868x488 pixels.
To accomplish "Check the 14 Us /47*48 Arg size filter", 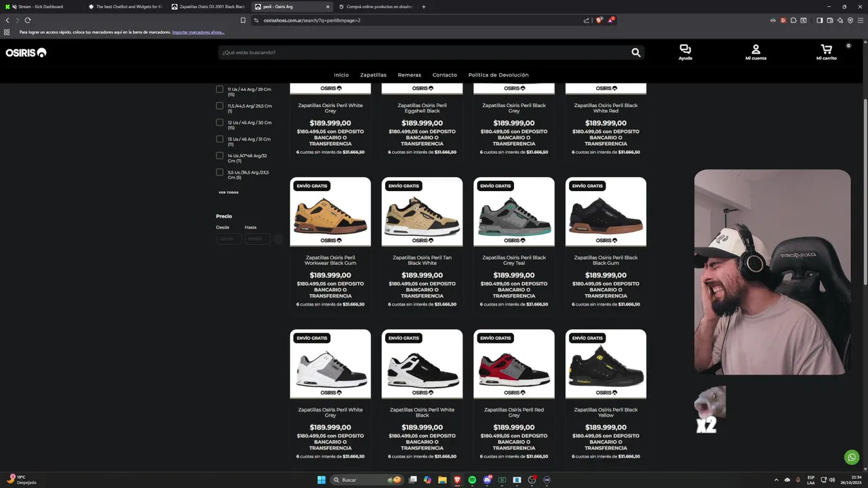I will pos(219,156).
